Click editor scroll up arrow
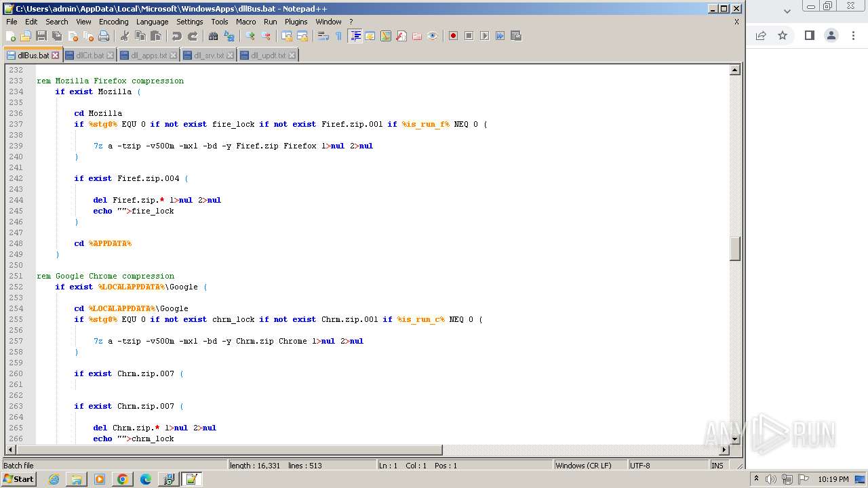Image resolution: width=868 pixels, height=488 pixels. [734, 70]
